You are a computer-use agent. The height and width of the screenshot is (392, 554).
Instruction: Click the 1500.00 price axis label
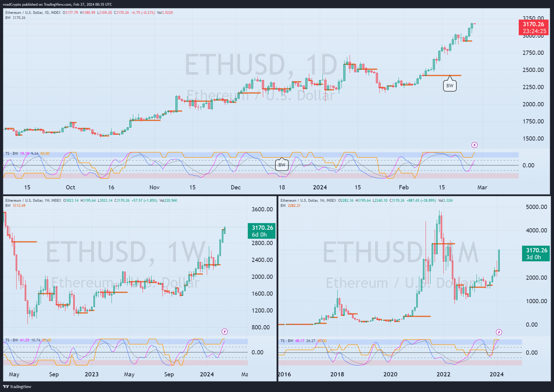click(x=533, y=138)
